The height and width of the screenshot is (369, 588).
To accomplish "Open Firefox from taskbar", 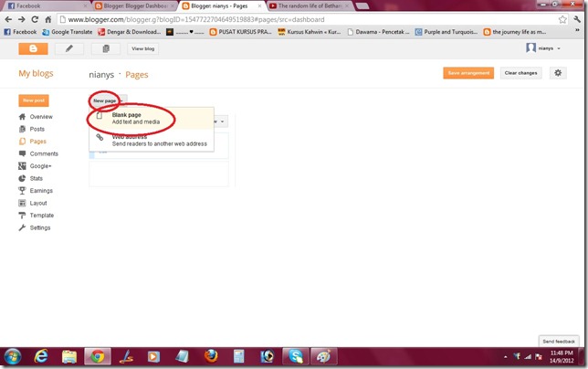I will [211, 356].
